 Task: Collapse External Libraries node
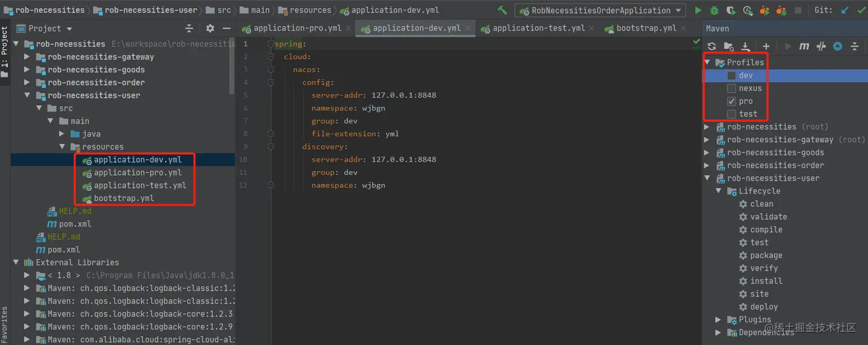click(15, 262)
